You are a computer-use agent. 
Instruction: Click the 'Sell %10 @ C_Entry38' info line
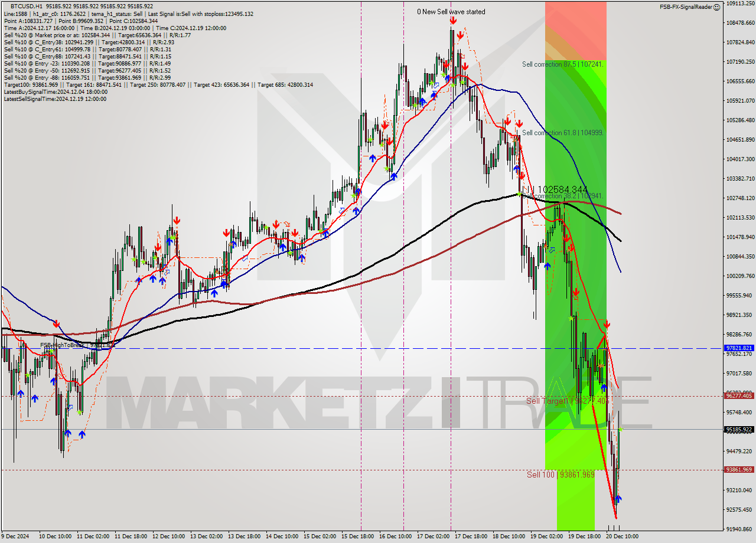[x=89, y=42]
